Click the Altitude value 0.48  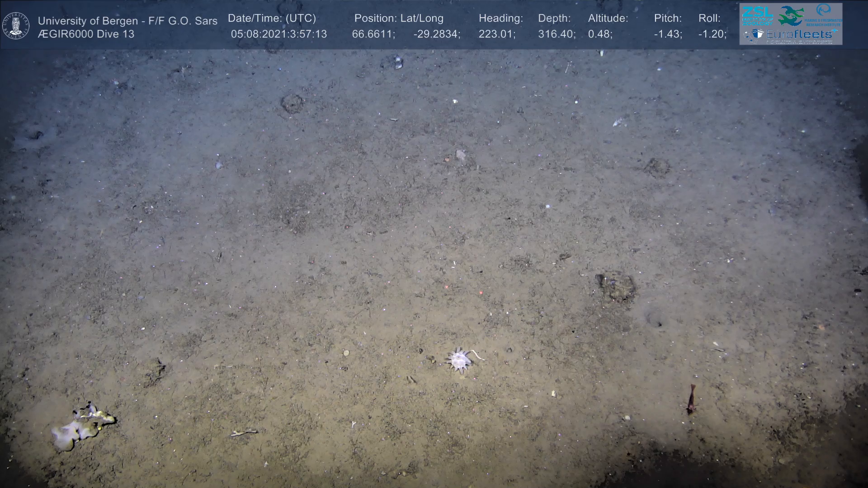point(600,34)
